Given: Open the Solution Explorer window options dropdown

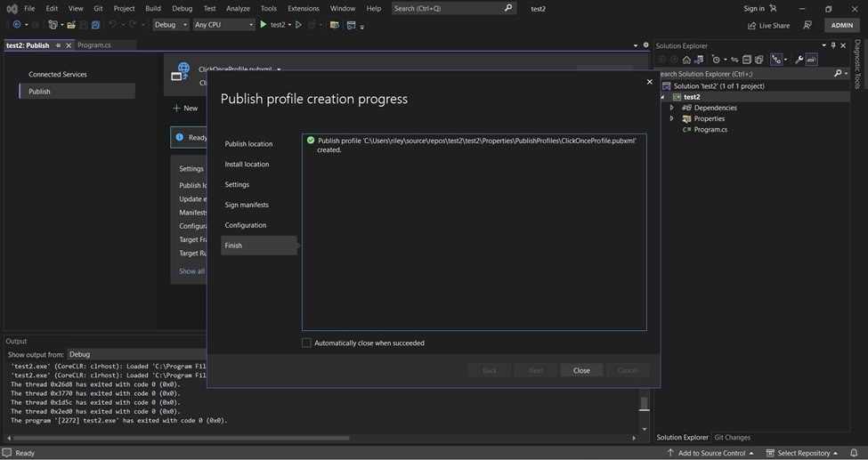Looking at the screenshot, I should click(x=823, y=45).
